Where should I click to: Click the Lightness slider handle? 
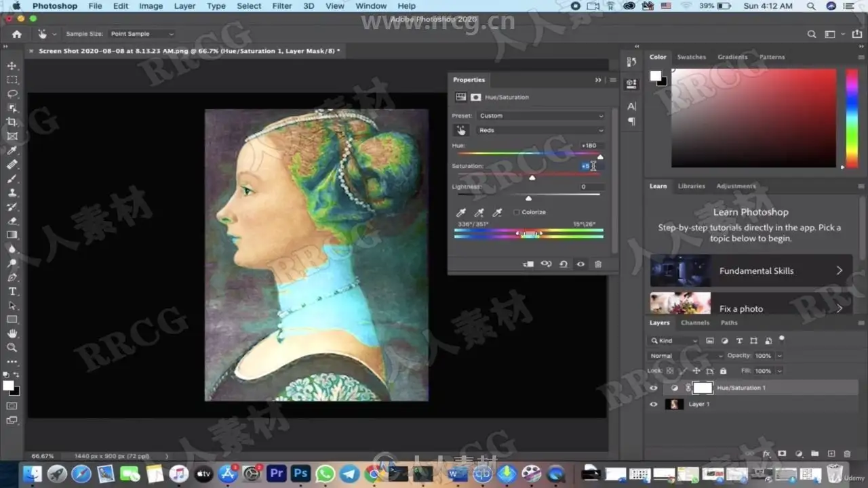point(529,198)
